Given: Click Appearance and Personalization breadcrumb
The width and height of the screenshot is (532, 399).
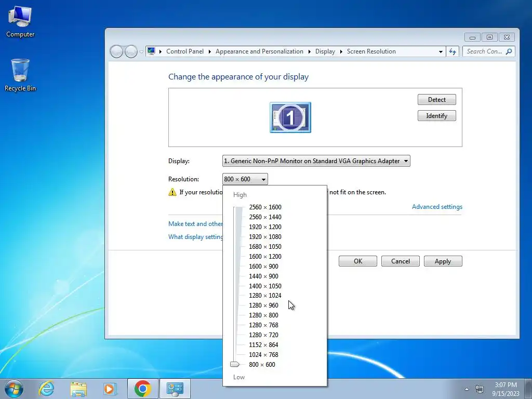Looking at the screenshot, I should pyautogui.click(x=259, y=51).
